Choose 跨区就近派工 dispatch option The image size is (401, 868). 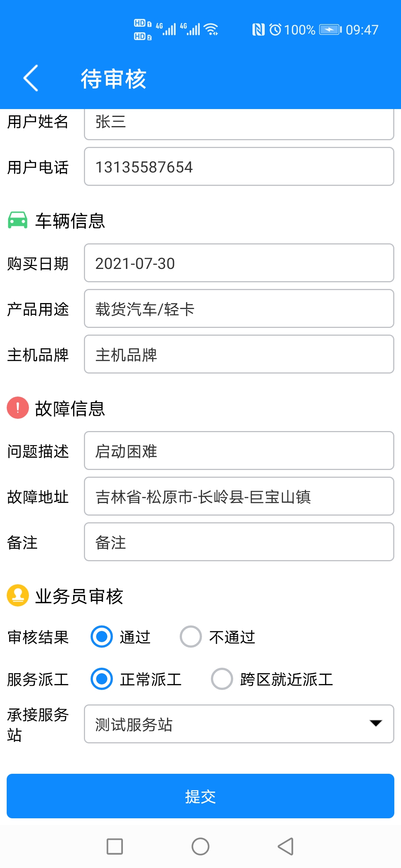point(222,679)
